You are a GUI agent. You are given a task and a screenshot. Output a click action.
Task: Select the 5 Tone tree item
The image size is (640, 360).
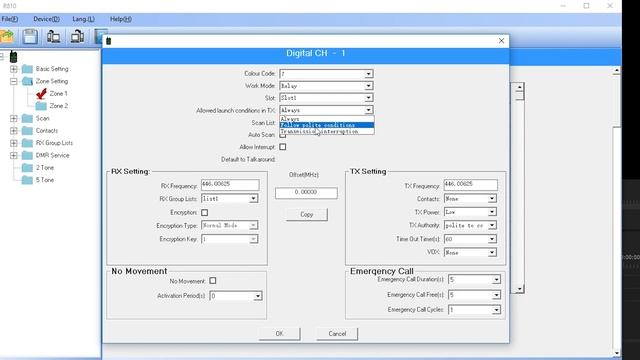coord(45,180)
